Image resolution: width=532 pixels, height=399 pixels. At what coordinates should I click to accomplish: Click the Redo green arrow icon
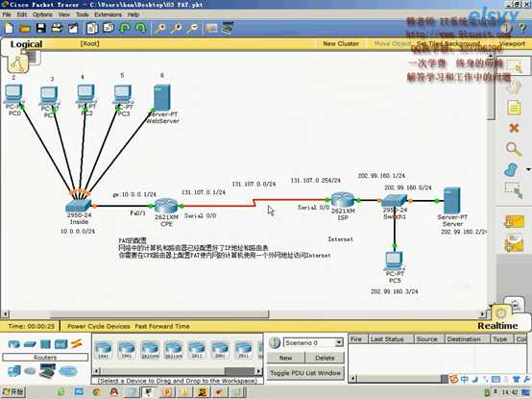coord(140,28)
